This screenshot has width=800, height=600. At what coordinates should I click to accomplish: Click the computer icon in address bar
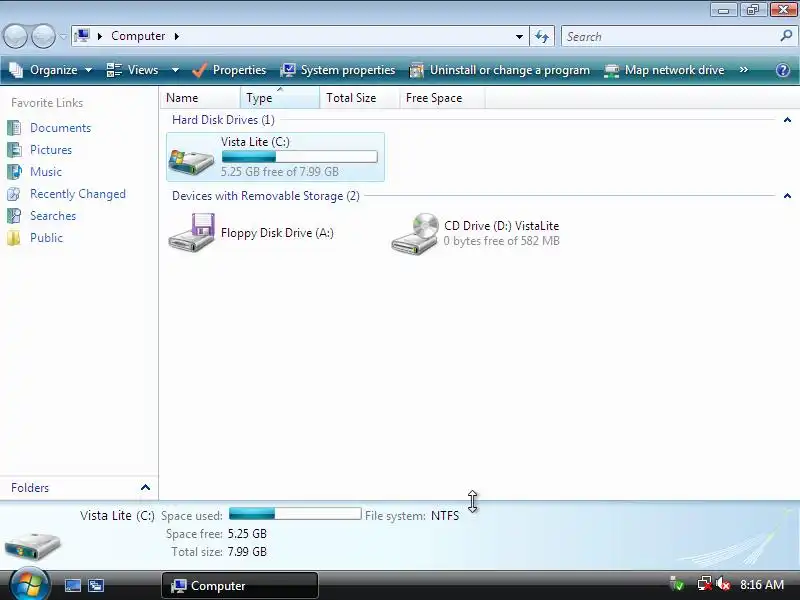click(x=82, y=36)
